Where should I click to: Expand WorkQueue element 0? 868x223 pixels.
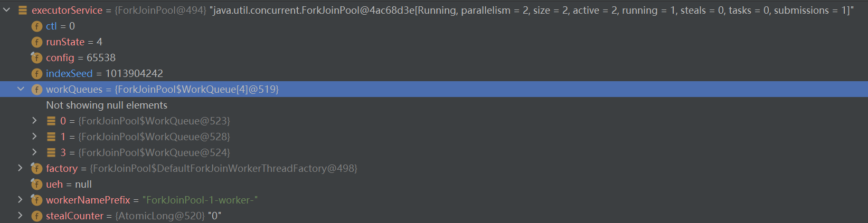pos(34,121)
